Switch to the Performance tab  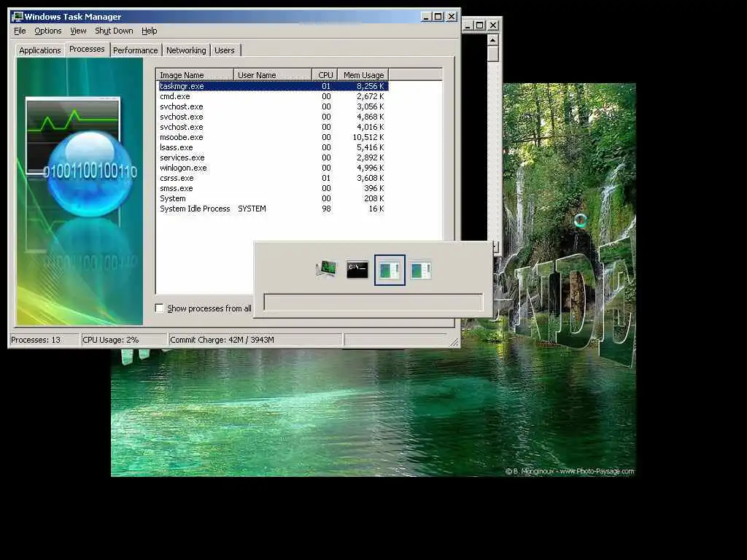pos(135,50)
